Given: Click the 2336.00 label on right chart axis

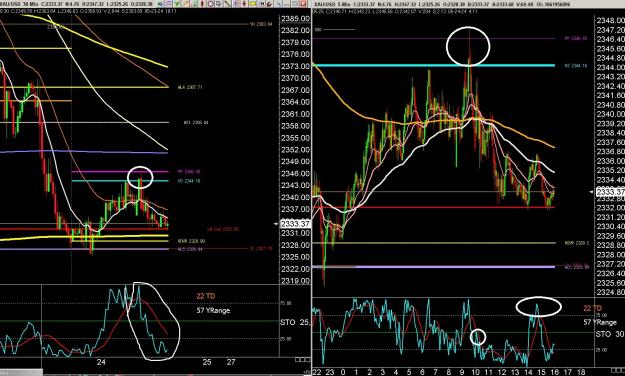Looking at the screenshot, I should click(x=610, y=161).
